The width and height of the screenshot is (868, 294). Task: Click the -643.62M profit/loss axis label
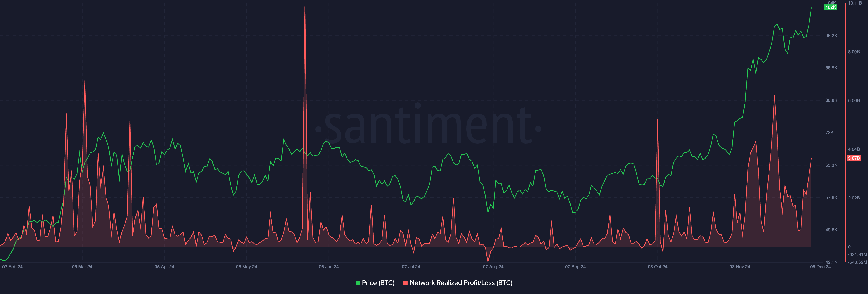[x=857, y=262]
